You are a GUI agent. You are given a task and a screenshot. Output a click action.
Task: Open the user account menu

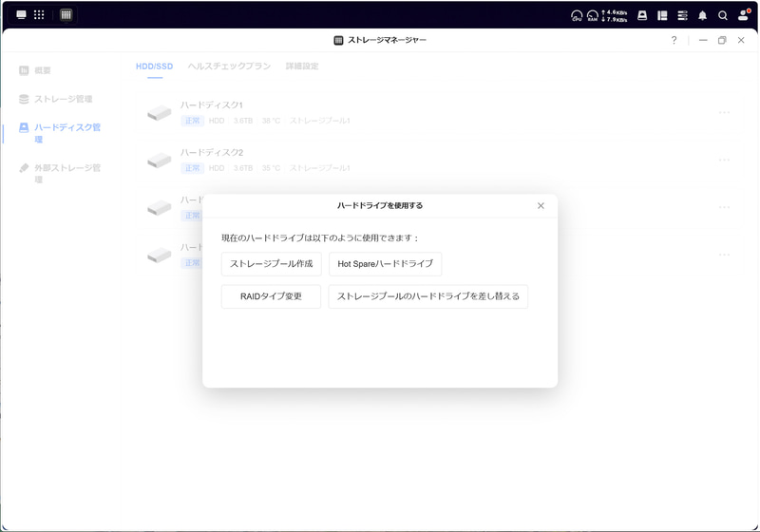(744, 15)
